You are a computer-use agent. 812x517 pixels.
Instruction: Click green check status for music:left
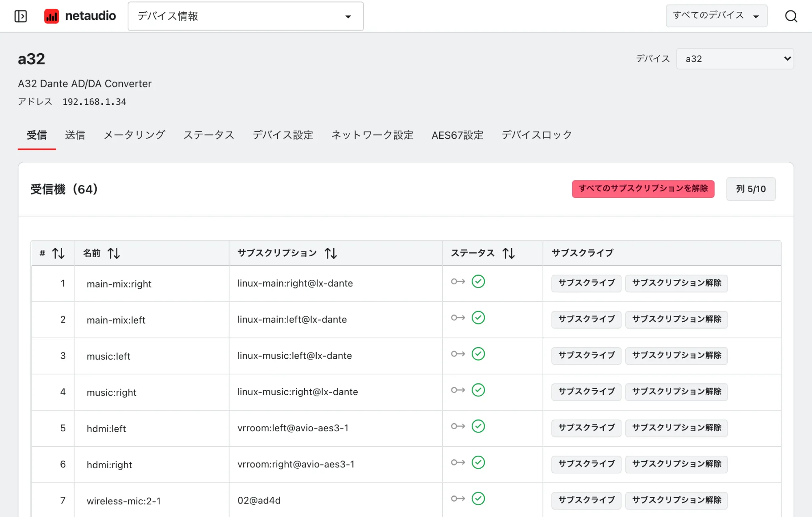478,354
